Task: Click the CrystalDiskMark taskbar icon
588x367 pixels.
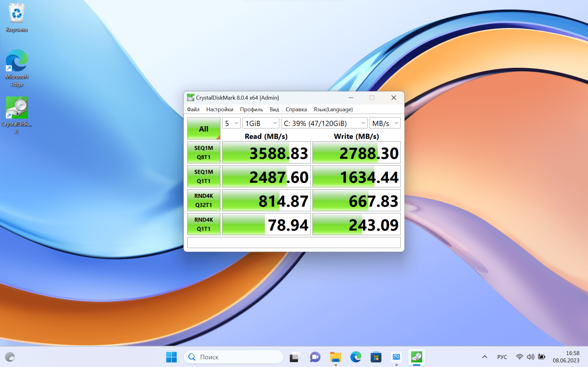Action: (416, 357)
